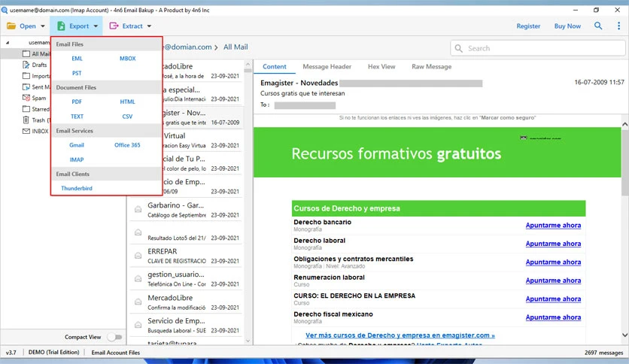Select the Starred folder icon
629x364 pixels.
26,108
